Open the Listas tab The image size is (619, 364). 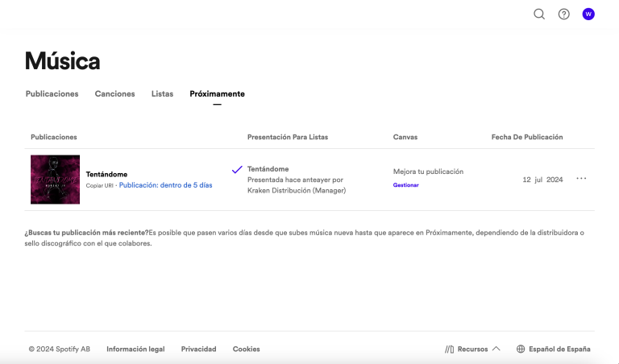coord(162,93)
